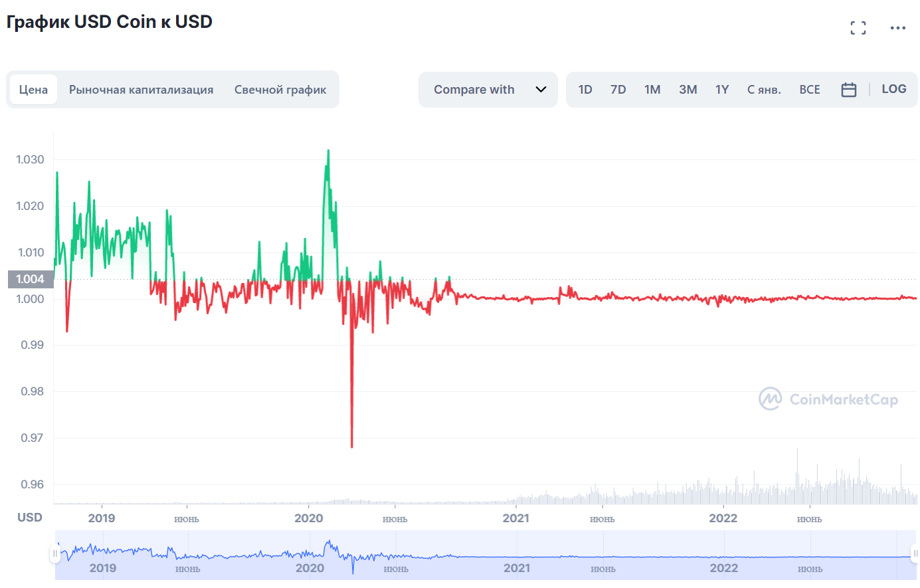
Task: Select the 1Y time range
Action: 722,90
